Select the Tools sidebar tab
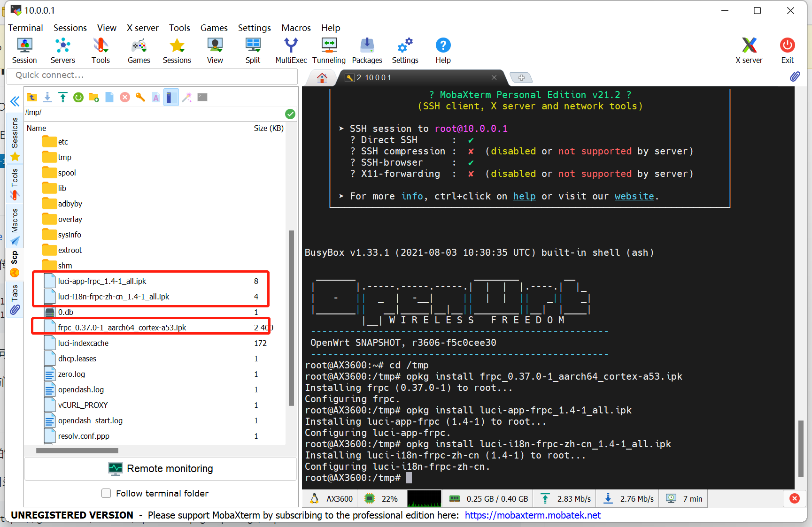This screenshot has width=812, height=527. click(15, 183)
